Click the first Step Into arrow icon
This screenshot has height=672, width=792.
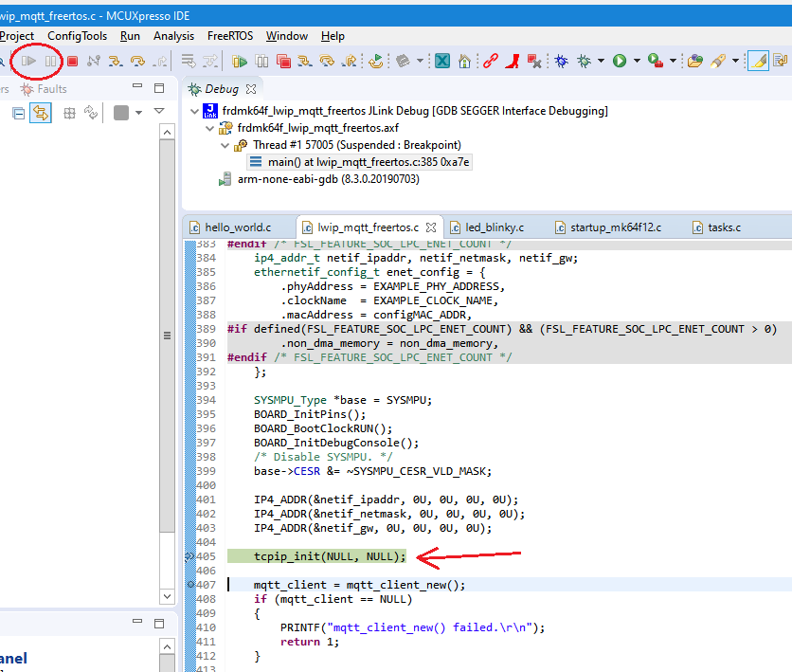tap(116, 62)
